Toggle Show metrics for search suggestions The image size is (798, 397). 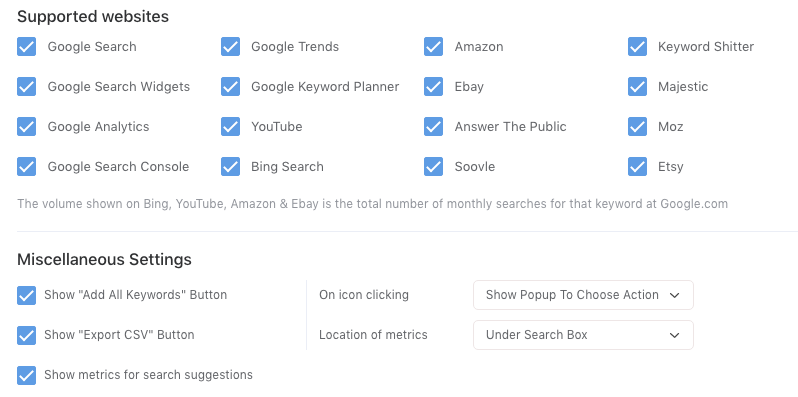(x=26, y=375)
